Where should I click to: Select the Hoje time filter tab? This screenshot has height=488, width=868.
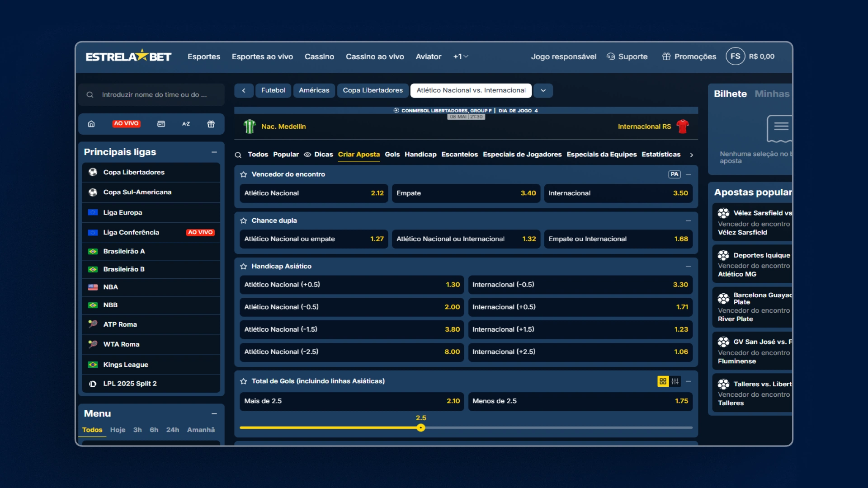tap(118, 430)
